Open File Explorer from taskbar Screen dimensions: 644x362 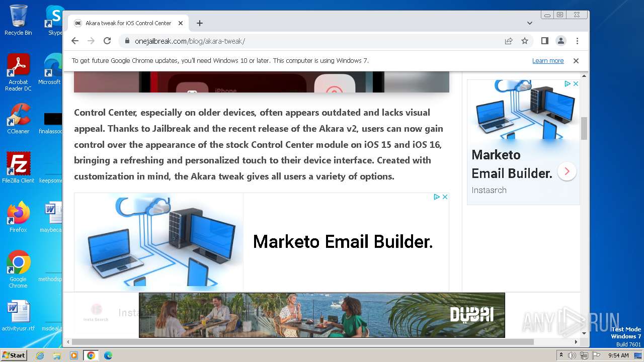(x=57, y=355)
